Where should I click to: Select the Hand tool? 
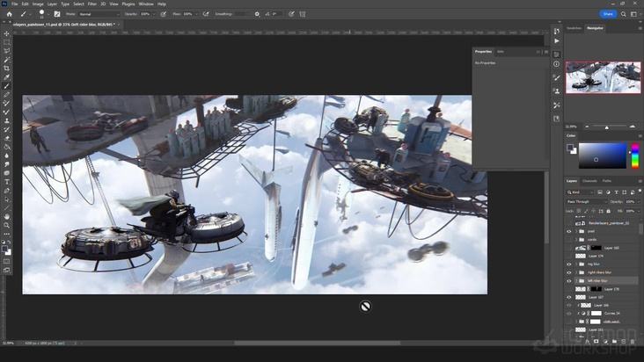pyautogui.click(x=6, y=216)
